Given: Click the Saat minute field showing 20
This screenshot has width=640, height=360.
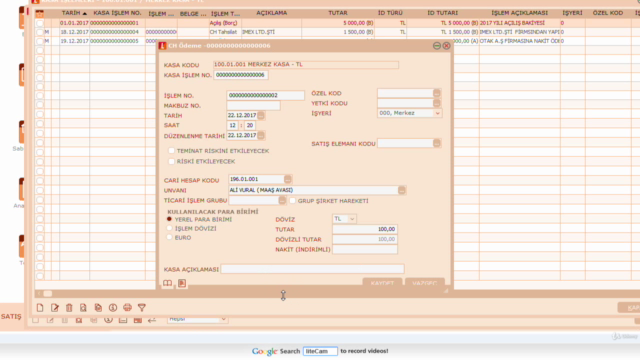Looking at the screenshot, I should [250, 126].
